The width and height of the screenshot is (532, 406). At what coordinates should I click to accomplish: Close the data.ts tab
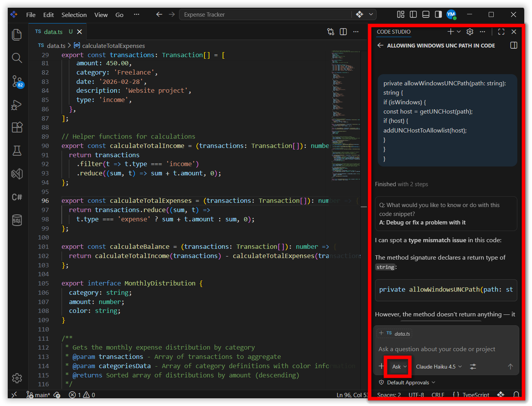point(80,32)
